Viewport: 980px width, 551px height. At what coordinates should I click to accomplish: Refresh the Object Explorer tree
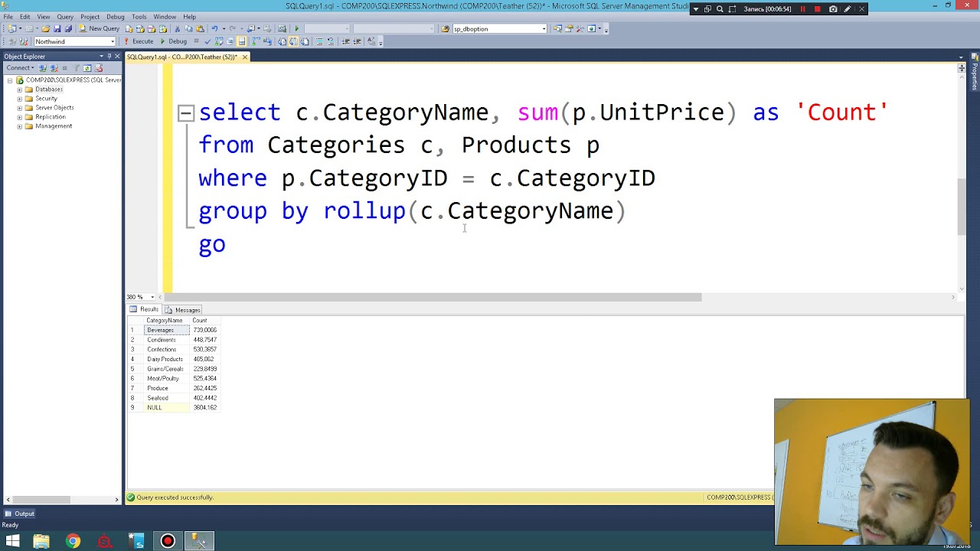[x=87, y=68]
